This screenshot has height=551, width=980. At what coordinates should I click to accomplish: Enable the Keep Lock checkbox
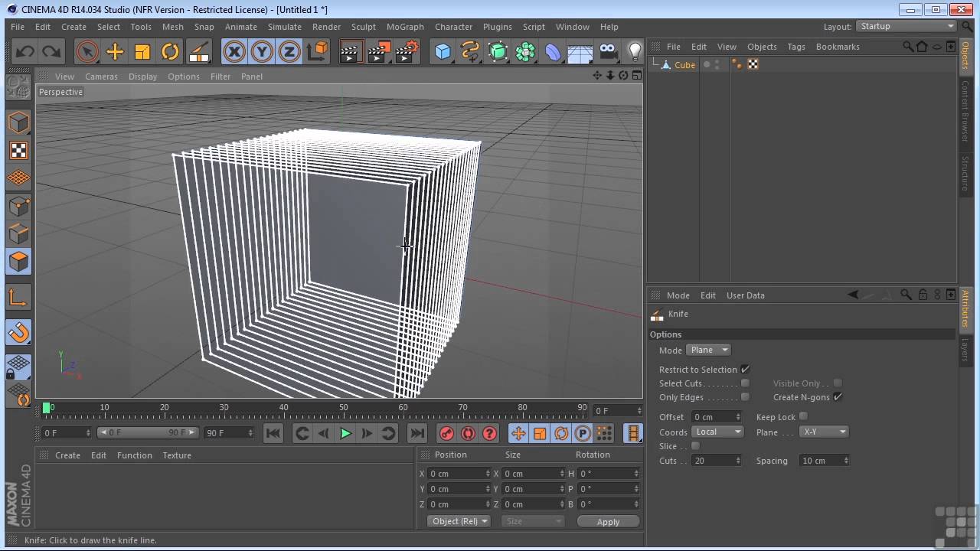click(803, 416)
